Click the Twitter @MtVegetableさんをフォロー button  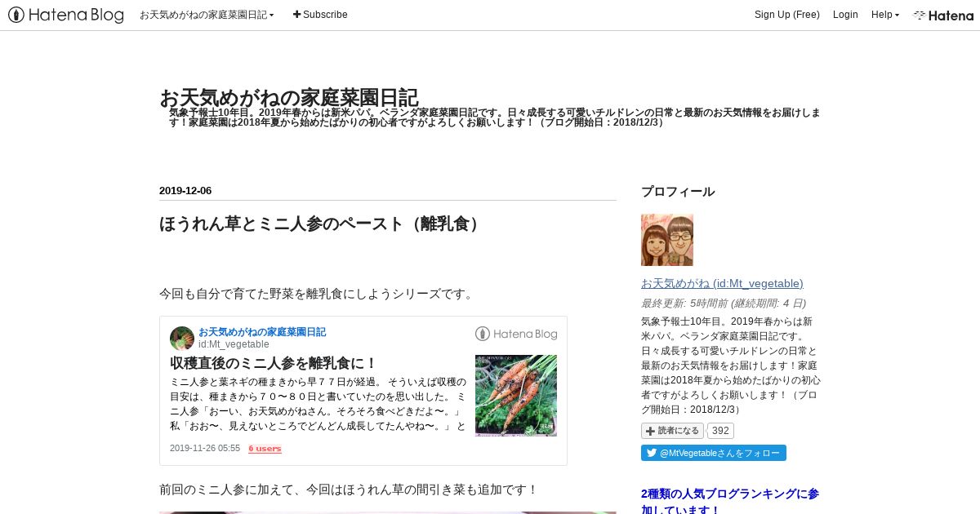(714, 453)
